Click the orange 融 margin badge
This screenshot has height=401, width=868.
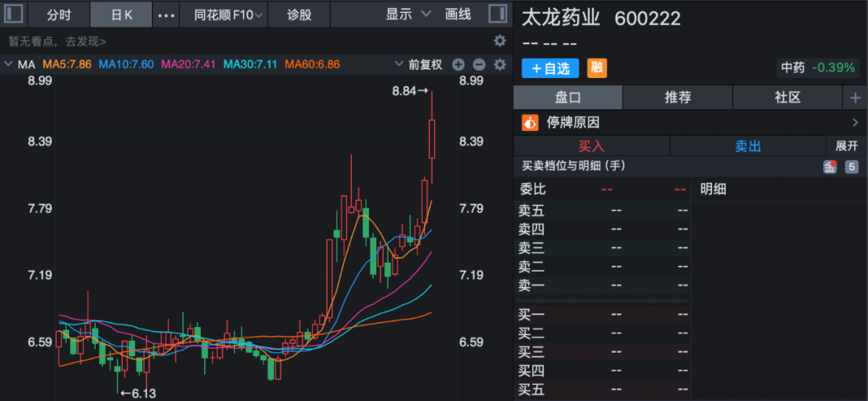coord(596,68)
